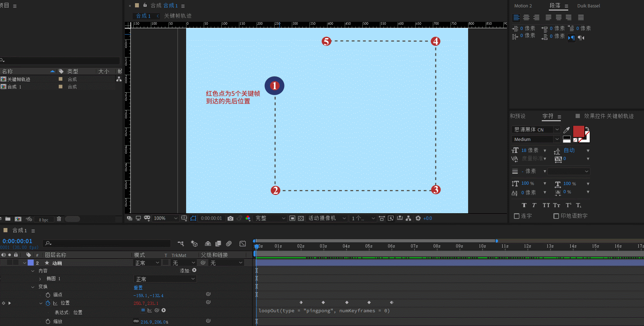This screenshot has width=644, height=326.
Task: Apply faux bold text style
Action: (524, 205)
